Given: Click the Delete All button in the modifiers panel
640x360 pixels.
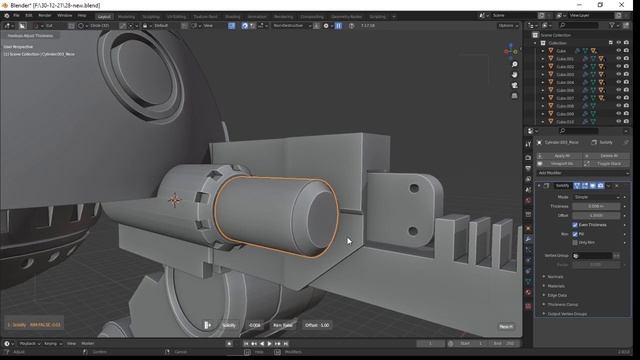Looking at the screenshot, I should click(607, 156).
